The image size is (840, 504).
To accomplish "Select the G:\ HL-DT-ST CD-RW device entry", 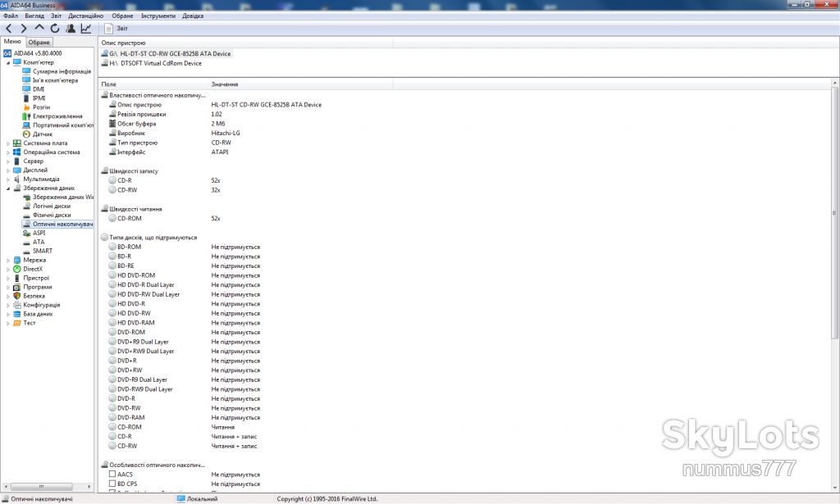I will tap(166, 53).
